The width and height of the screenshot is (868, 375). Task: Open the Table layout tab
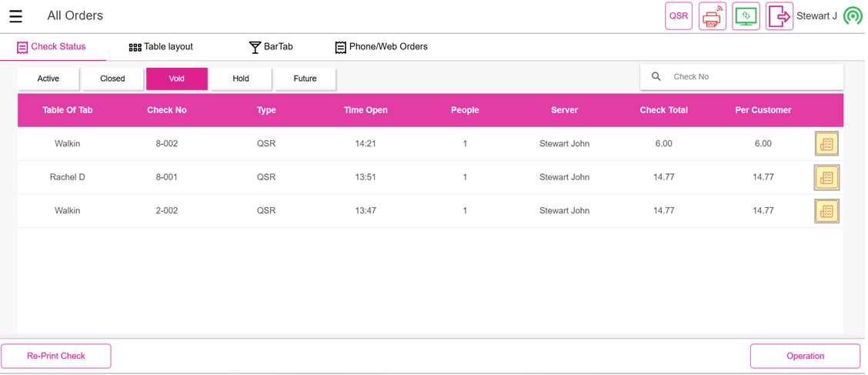(161, 47)
